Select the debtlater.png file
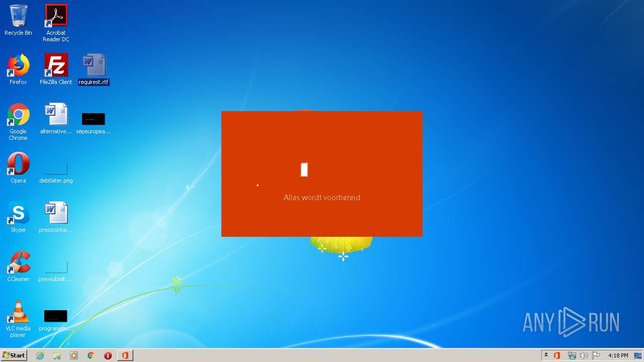 click(56, 173)
